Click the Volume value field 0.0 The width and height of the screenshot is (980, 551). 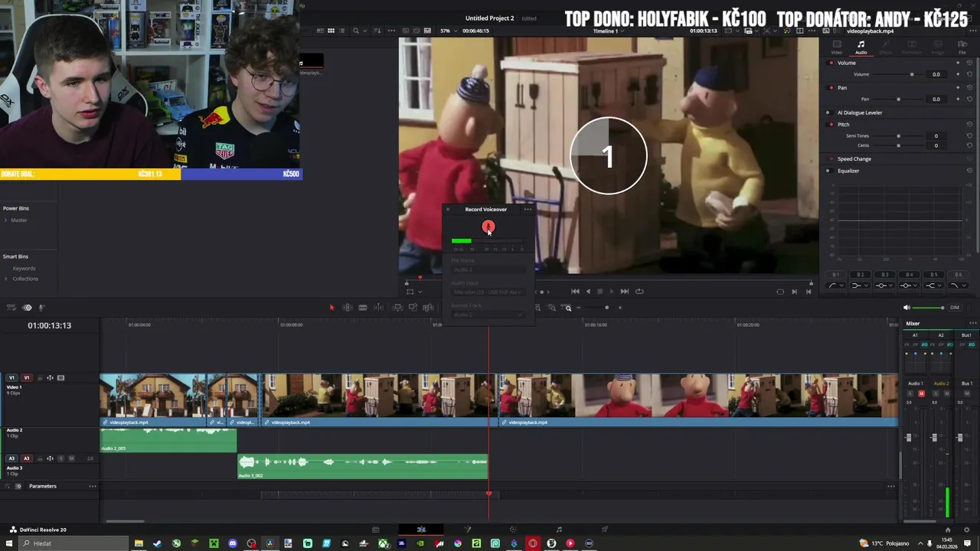936,74
